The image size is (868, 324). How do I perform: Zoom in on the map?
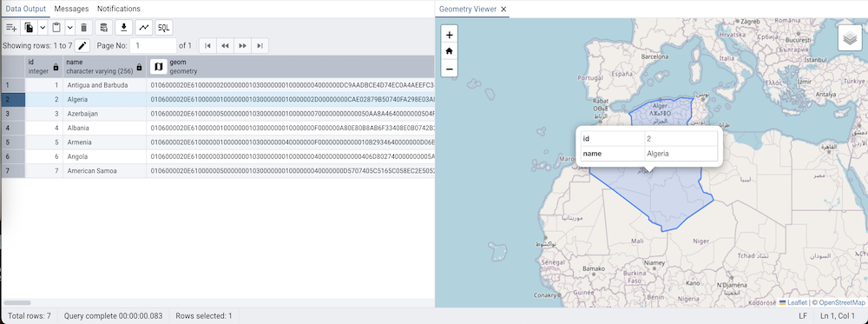point(449,35)
